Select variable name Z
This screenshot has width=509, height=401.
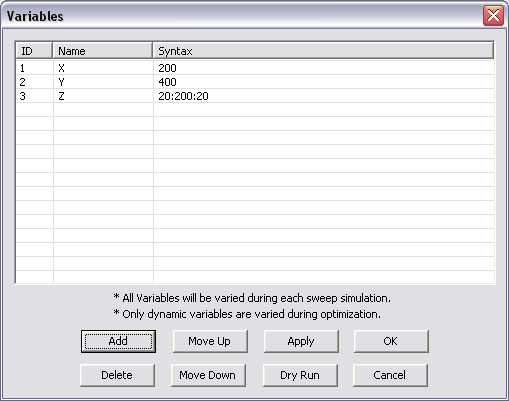click(61, 96)
